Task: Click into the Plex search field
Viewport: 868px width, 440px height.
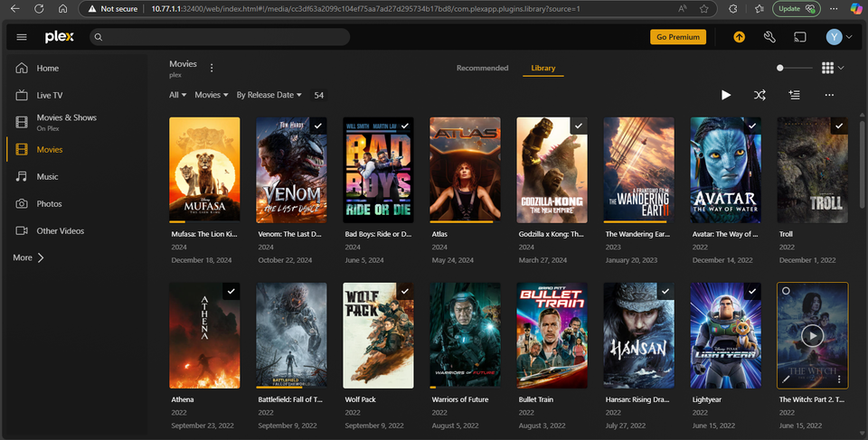Action: pyautogui.click(x=220, y=37)
